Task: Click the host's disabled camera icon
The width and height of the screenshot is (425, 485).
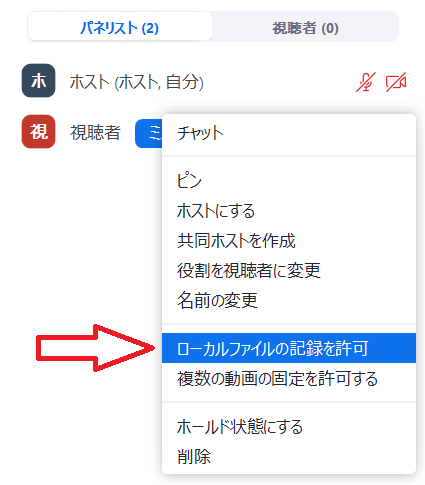Action: [x=396, y=82]
